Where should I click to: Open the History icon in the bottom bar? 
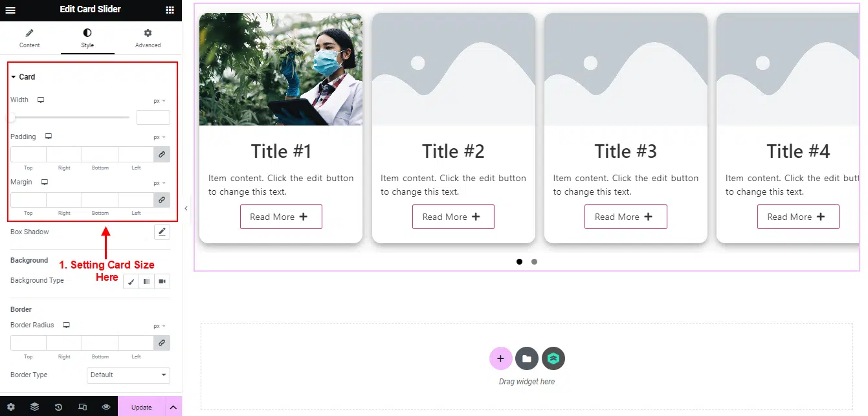tap(58, 407)
